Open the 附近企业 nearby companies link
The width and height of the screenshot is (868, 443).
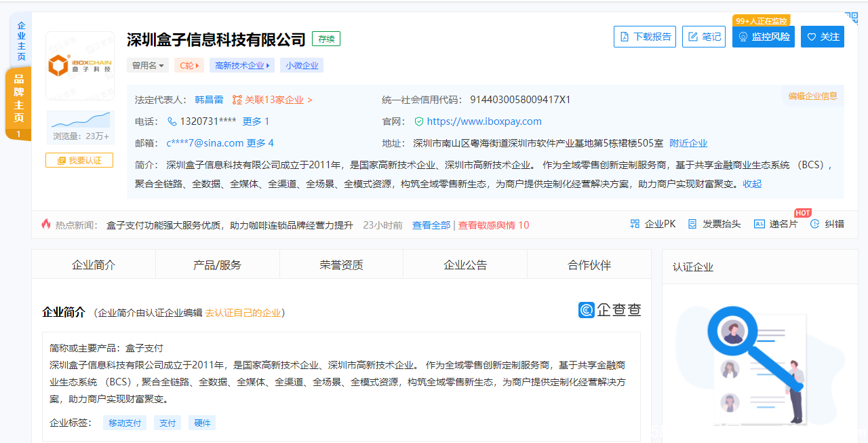(x=688, y=143)
